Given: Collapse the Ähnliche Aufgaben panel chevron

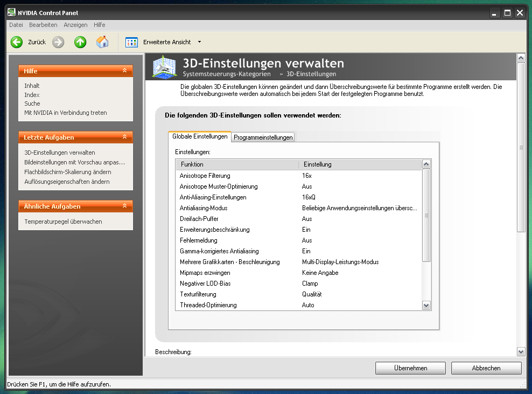Looking at the screenshot, I should tap(124, 206).
